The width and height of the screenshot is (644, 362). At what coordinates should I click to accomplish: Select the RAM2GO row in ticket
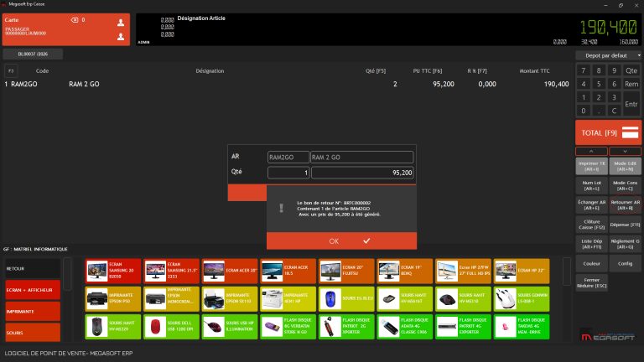click(x=288, y=84)
